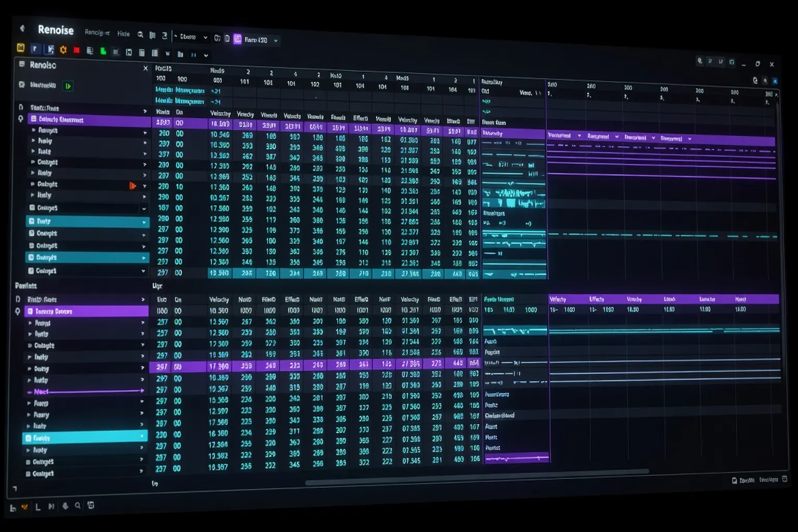This screenshot has height=532, width=798.
Task: Select the cyan highlighted row in the lower list
Action: [x=85, y=438]
